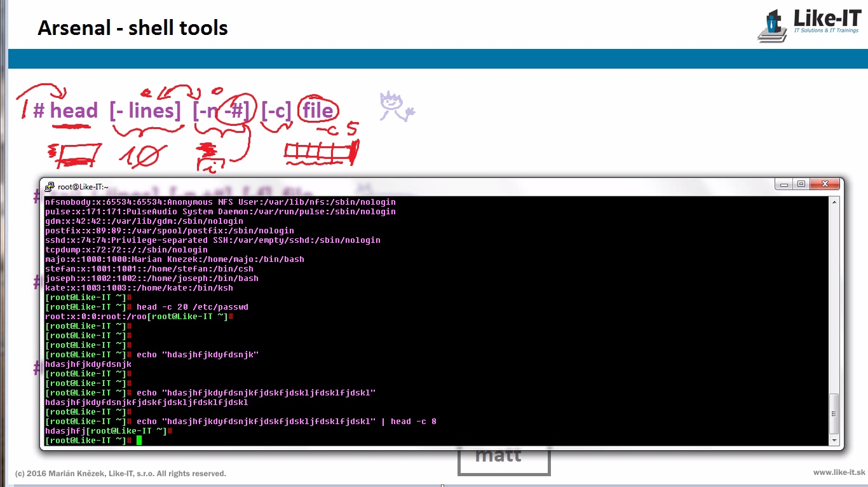Click the root@Like-IT:~ window title text
The height and width of the screenshot is (487, 868).
83,187
